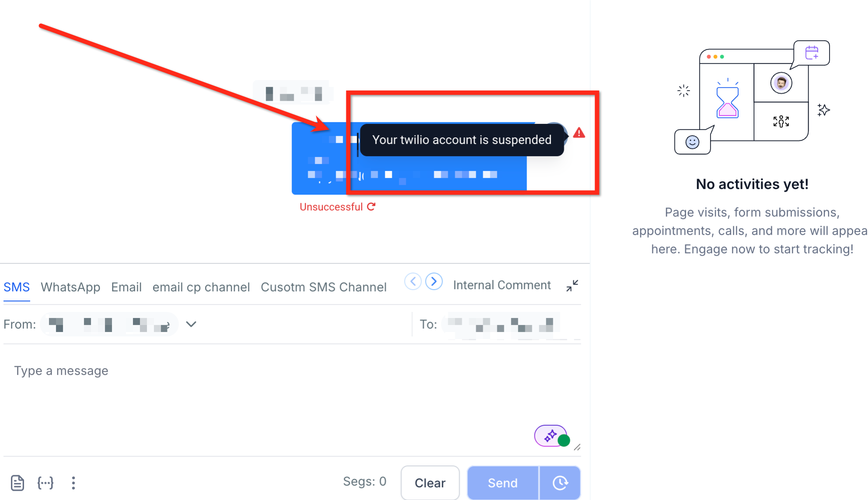This screenshot has width=868, height=500.
Task: Switch to the WhatsApp tab
Action: pos(70,287)
